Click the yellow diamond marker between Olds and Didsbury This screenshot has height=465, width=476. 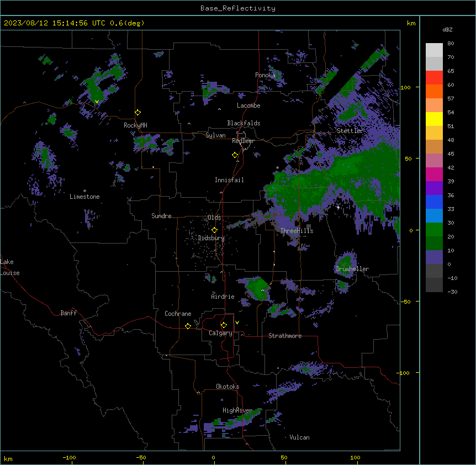(215, 230)
